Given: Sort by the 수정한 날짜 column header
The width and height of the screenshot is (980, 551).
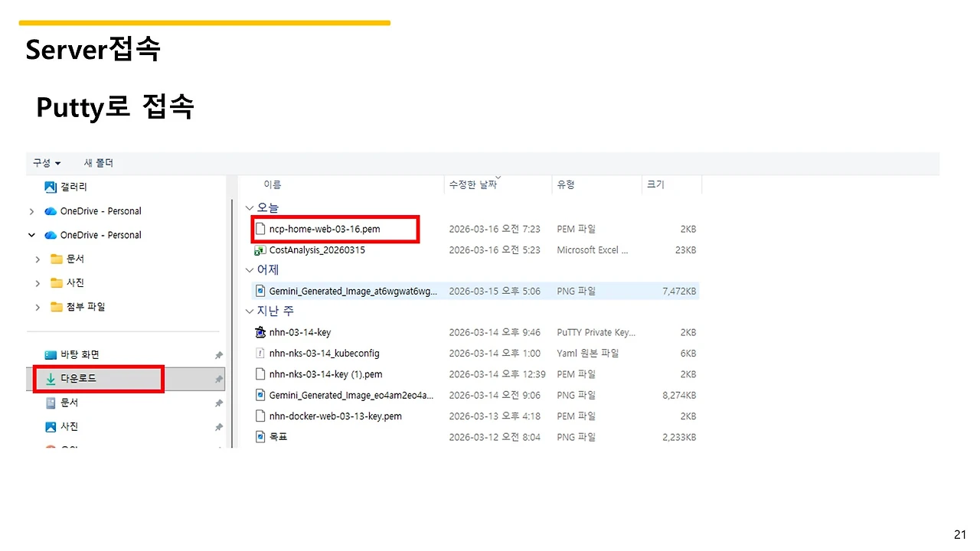Looking at the screenshot, I should [472, 184].
